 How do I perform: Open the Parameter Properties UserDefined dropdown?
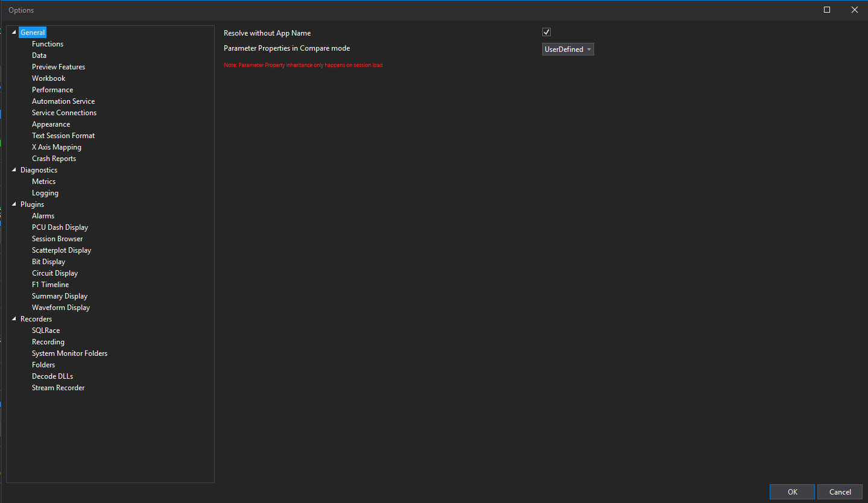coord(568,49)
